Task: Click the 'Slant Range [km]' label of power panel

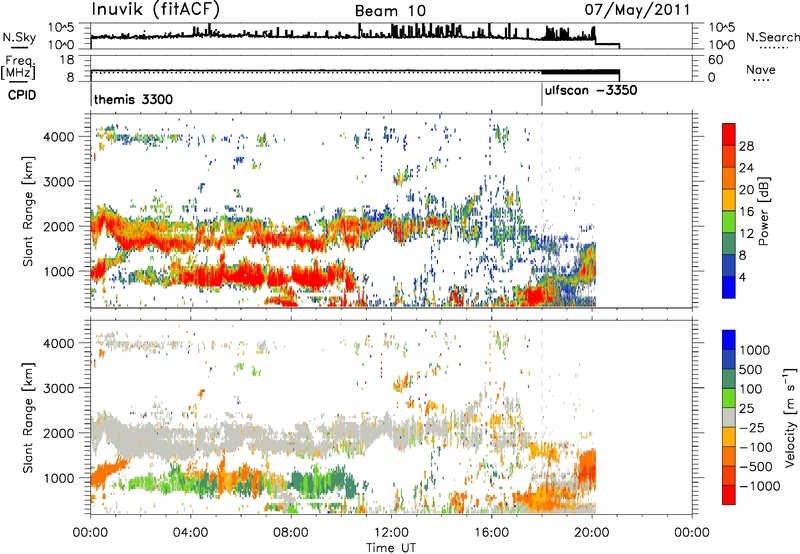Action: click(28, 211)
